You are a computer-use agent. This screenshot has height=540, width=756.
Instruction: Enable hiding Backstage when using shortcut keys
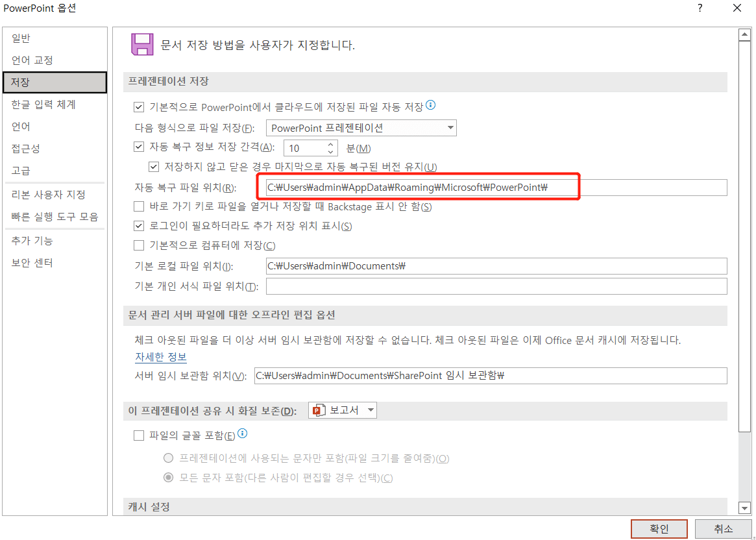[139, 206]
